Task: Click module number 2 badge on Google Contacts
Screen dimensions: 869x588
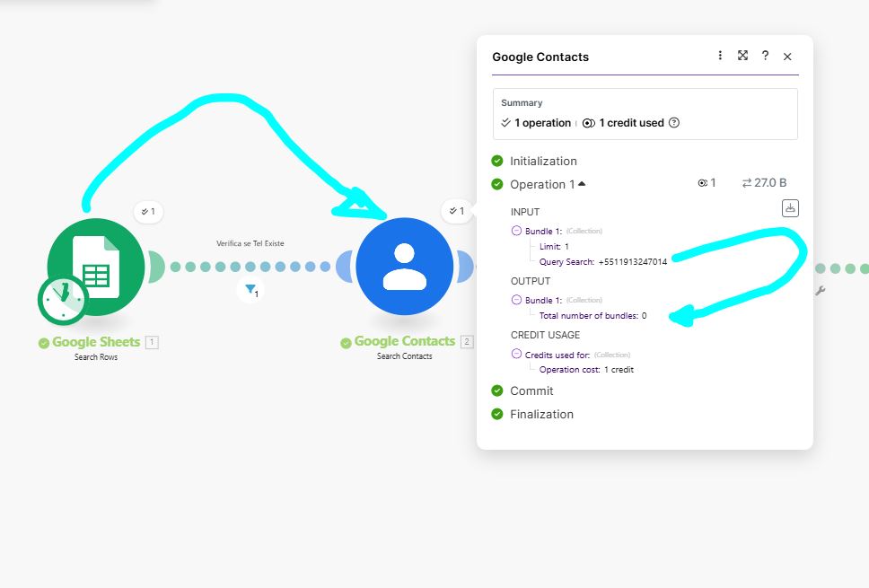Action: point(467,341)
